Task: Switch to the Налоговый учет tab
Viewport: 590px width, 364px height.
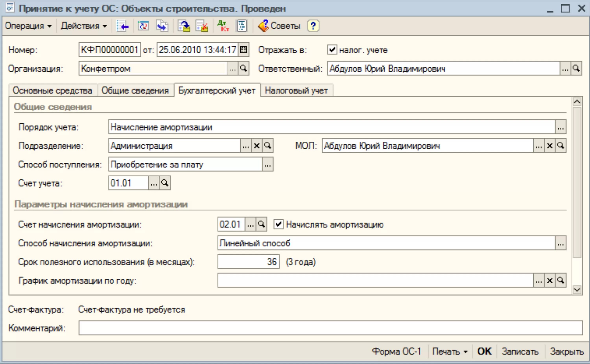Action: point(296,91)
